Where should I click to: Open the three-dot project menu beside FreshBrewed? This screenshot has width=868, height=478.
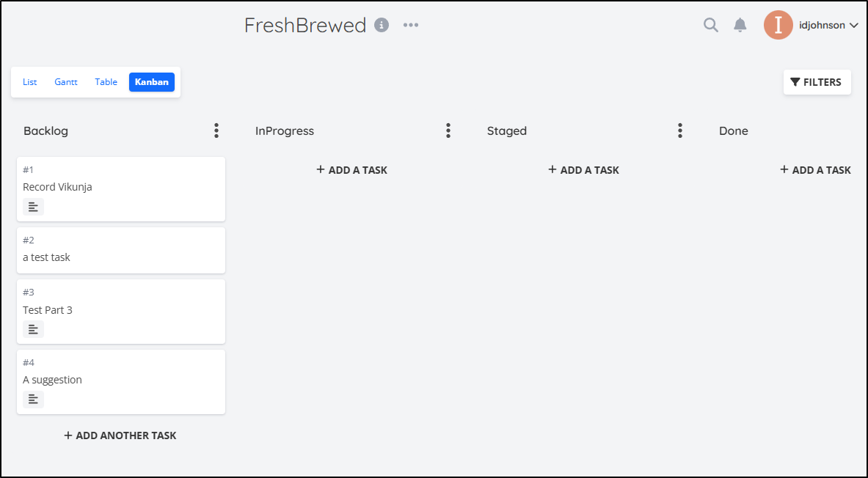pos(411,25)
